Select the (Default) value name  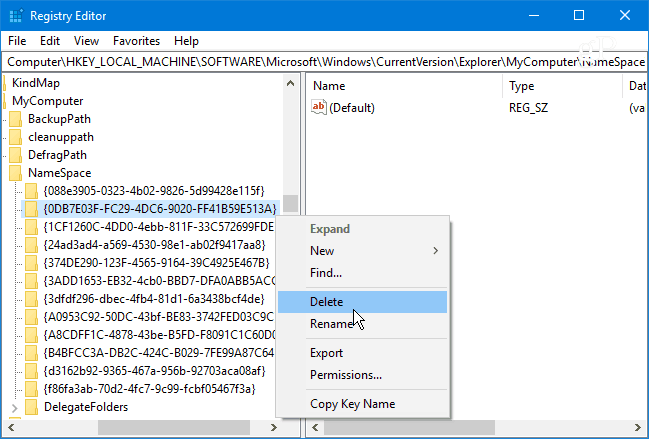pos(352,108)
